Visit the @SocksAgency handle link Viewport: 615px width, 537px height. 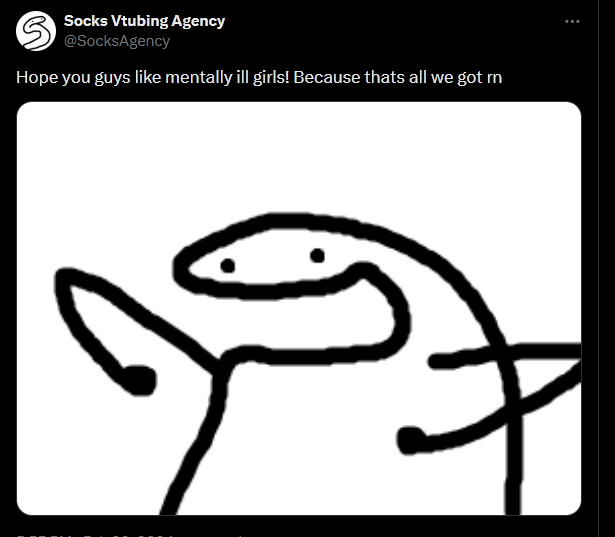coord(117,41)
